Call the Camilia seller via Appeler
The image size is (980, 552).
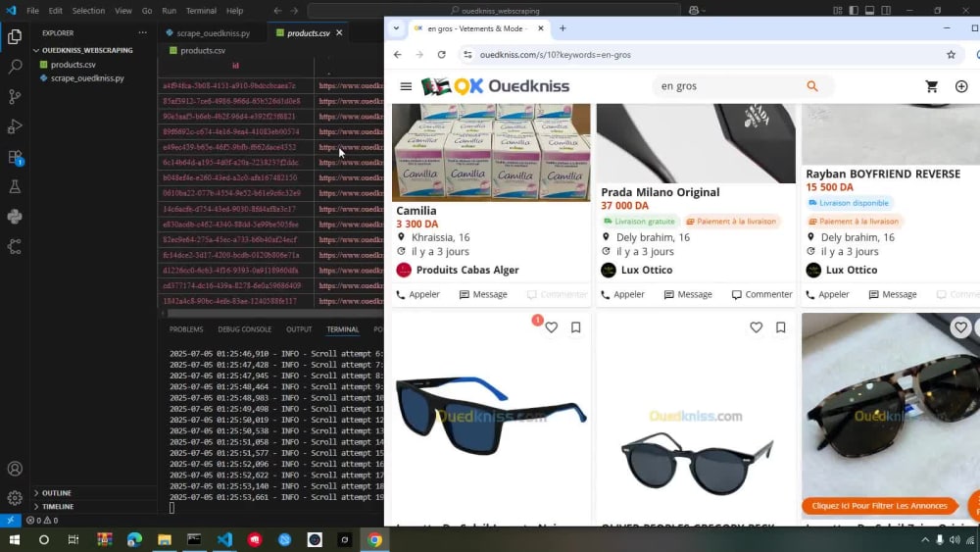click(x=417, y=294)
